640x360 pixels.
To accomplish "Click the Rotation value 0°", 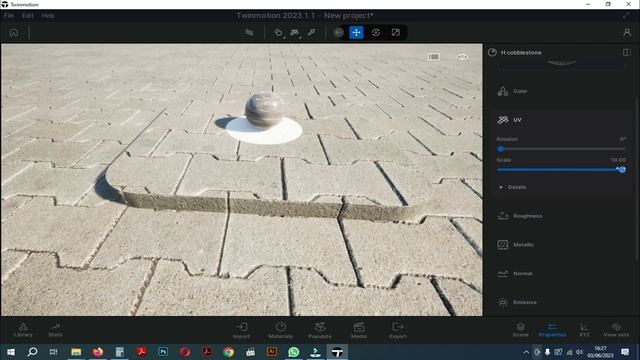I will coord(622,139).
